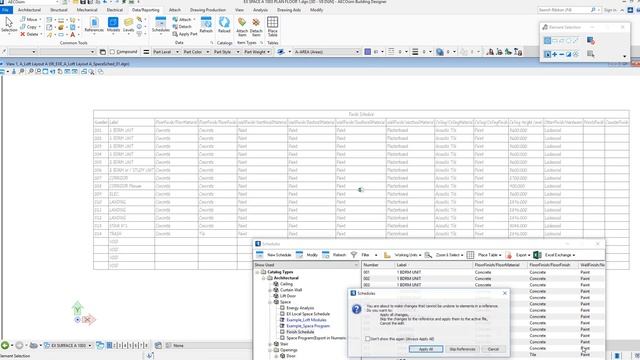Select EX Local Space Schedule tree item
The image size is (640, 360).
pos(308,314)
